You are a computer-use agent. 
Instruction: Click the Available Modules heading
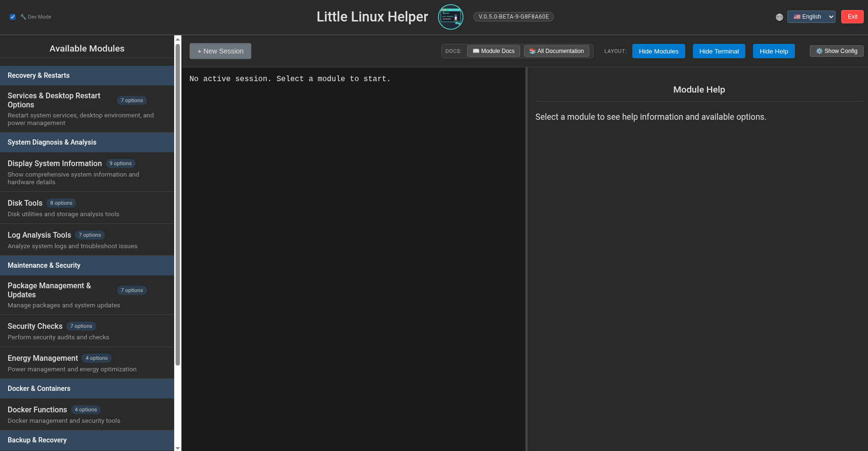point(87,48)
